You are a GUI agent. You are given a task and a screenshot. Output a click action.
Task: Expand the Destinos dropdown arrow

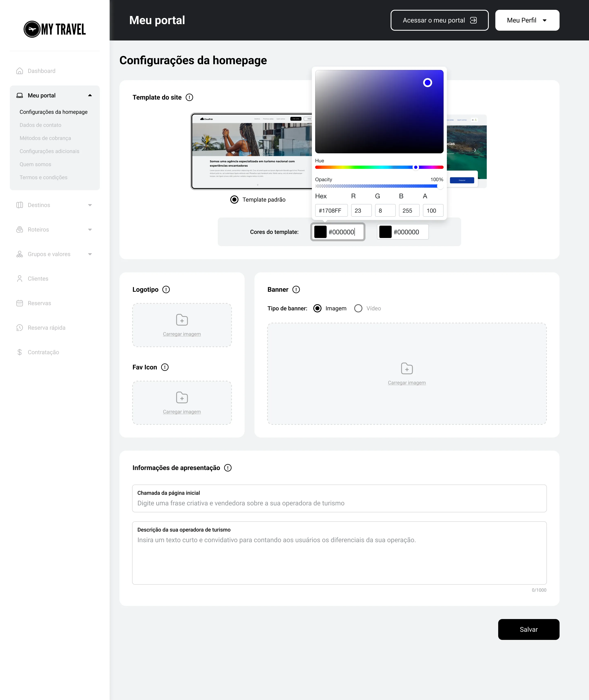(90, 205)
